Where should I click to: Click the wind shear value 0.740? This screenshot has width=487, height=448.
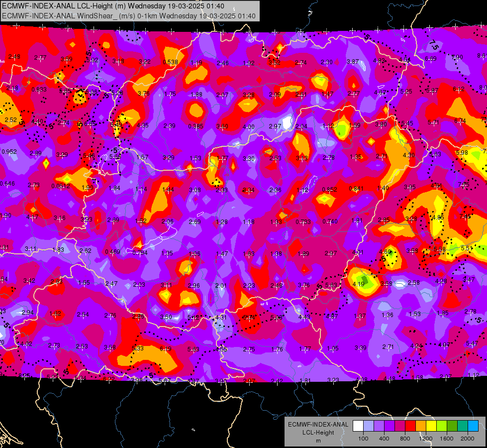[x=330, y=222]
